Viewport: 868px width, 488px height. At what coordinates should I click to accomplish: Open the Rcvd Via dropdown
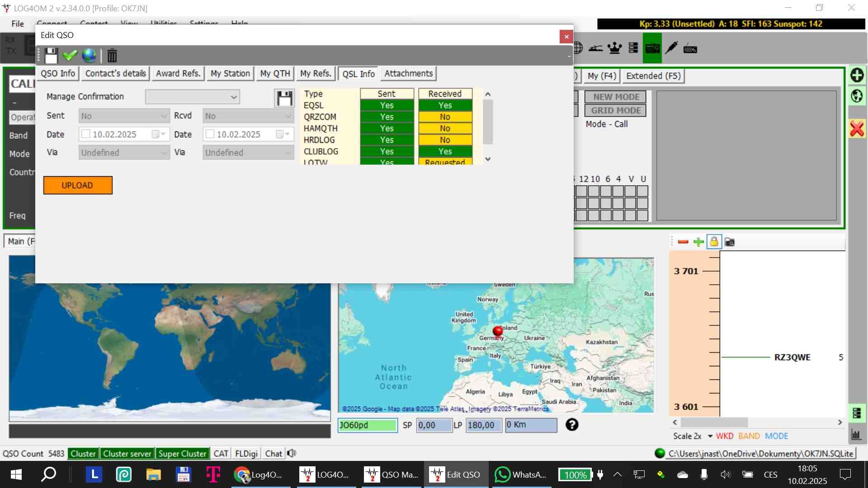[x=248, y=153]
